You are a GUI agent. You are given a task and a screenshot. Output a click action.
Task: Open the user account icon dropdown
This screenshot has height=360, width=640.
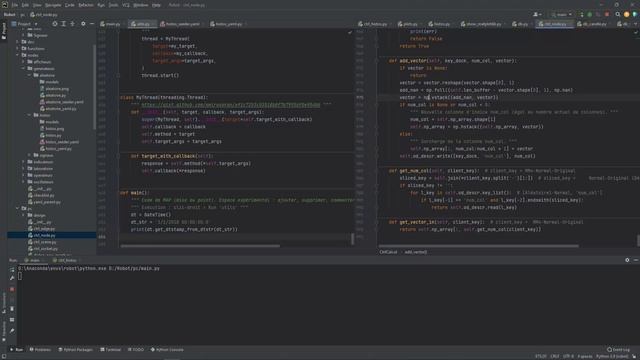pyautogui.click(x=537, y=14)
